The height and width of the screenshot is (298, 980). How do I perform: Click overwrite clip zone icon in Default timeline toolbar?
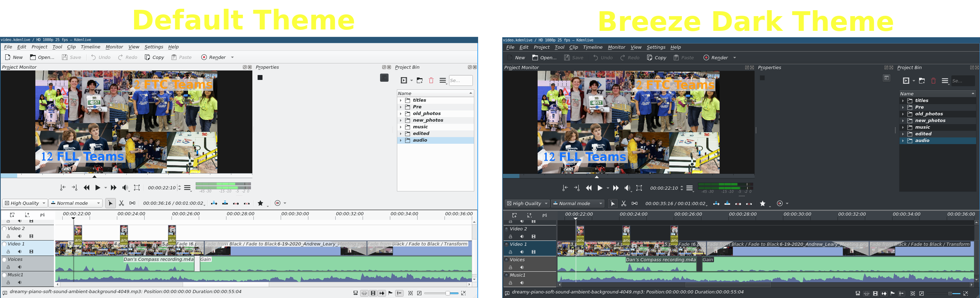coord(225,203)
